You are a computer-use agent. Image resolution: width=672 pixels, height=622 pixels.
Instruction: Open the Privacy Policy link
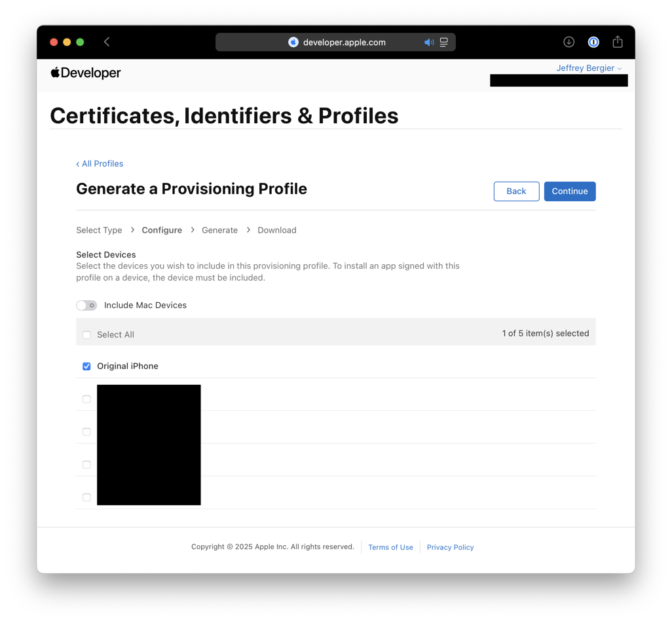(x=450, y=547)
